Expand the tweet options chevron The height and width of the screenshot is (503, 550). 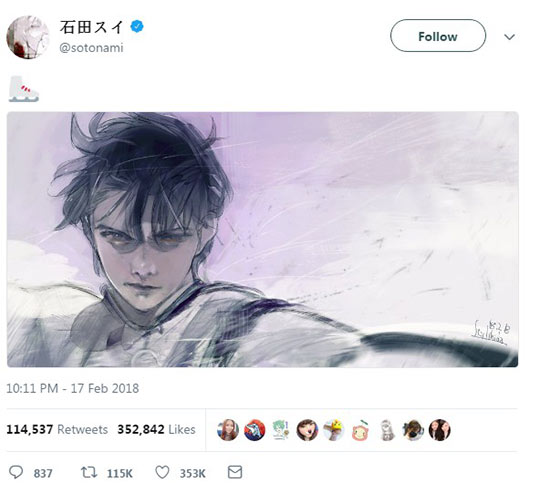coord(509,36)
